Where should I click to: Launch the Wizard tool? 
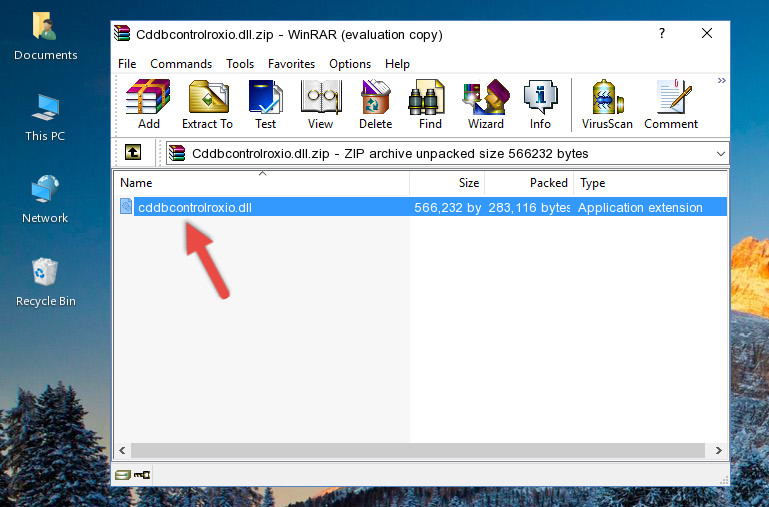[486, 104]
